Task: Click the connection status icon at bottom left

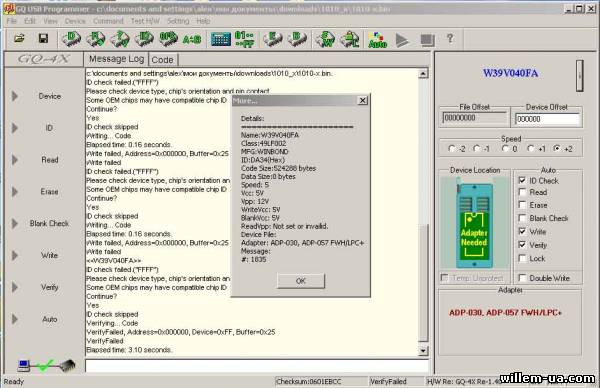Action: 46,365
